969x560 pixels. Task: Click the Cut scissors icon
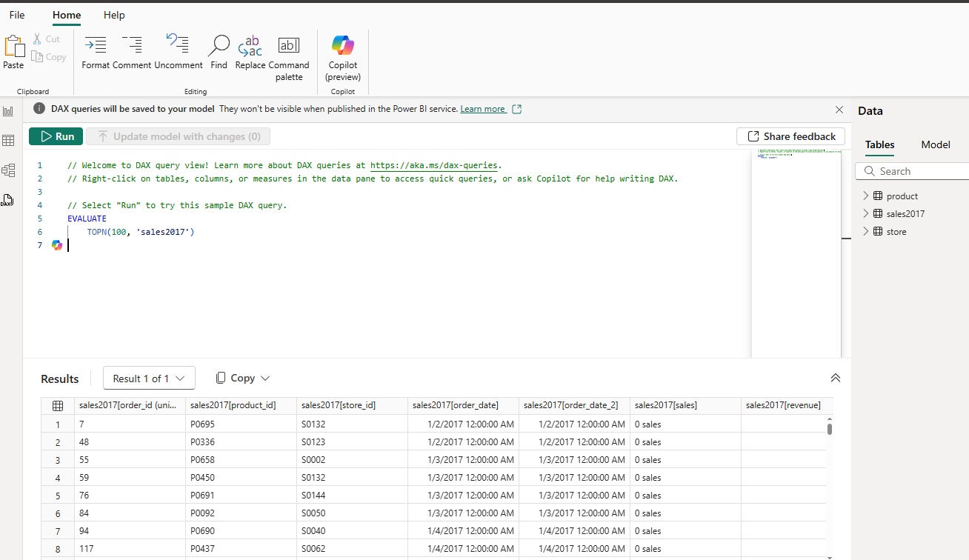tap(37, 39)
